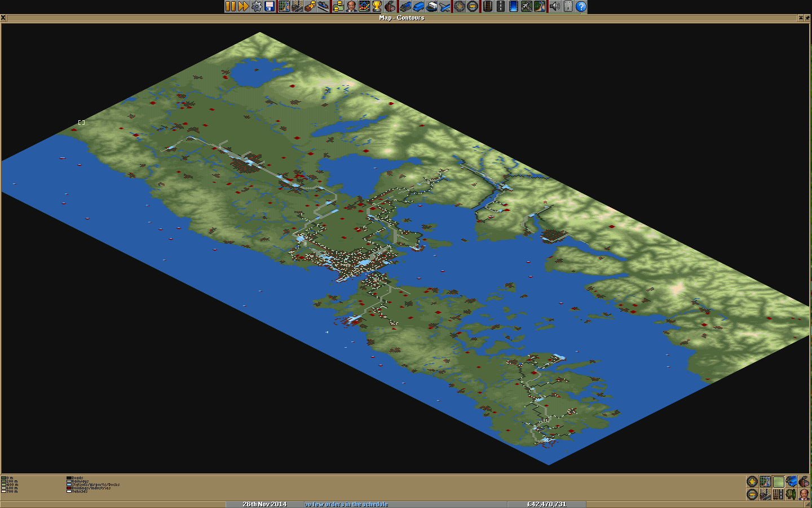Open the sound and music speaker icon
This screenshot has width=812, height=508.
[555, 6]
